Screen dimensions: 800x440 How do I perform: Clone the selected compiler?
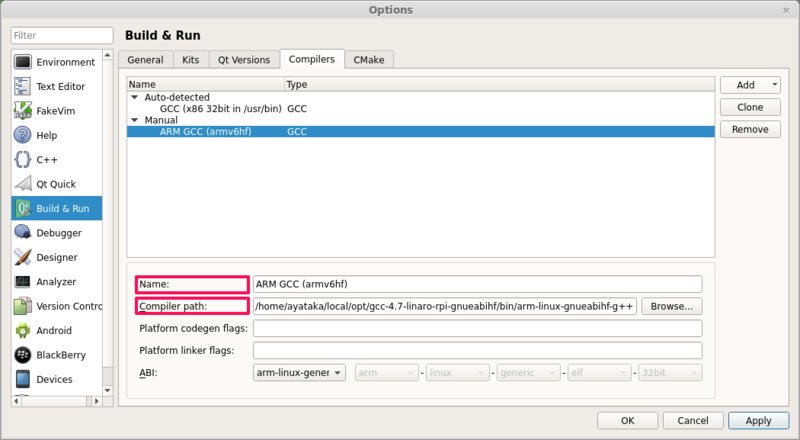[x=750, y=107]
